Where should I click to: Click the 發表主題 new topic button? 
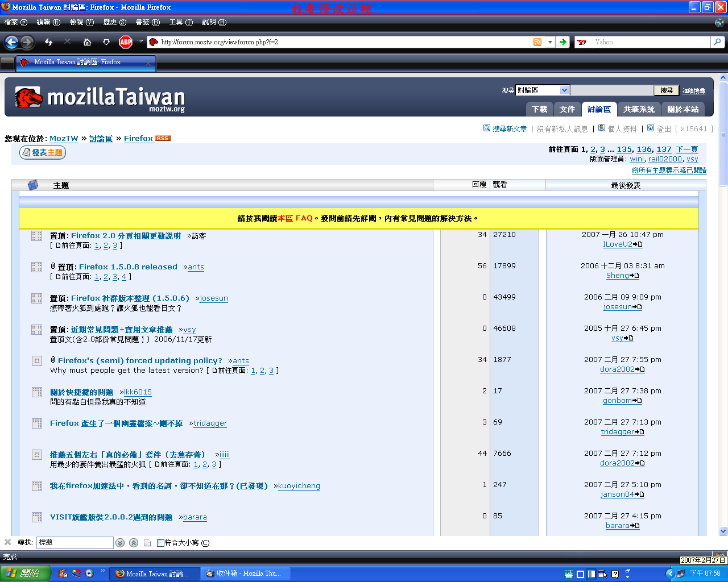43,152
